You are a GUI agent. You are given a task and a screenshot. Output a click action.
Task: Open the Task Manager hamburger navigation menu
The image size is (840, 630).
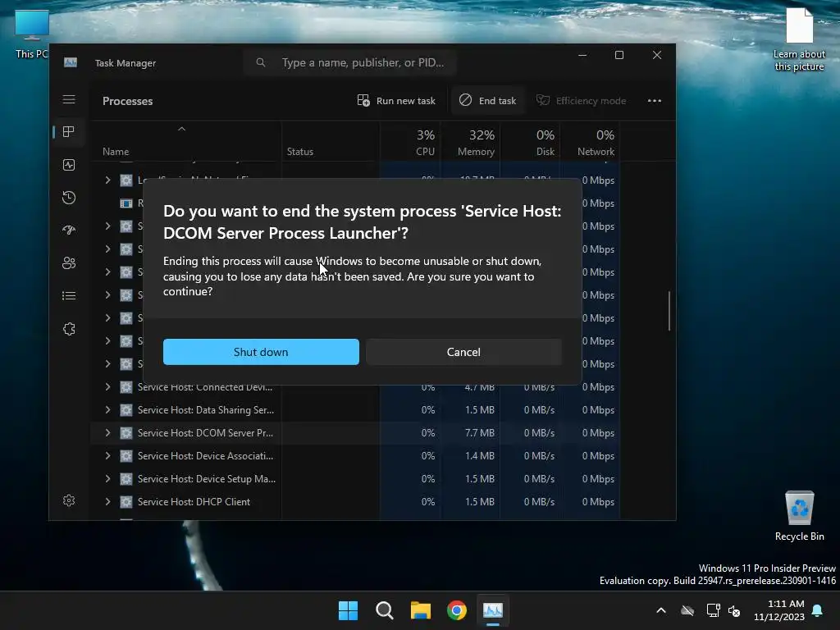[x=69, y=99]
